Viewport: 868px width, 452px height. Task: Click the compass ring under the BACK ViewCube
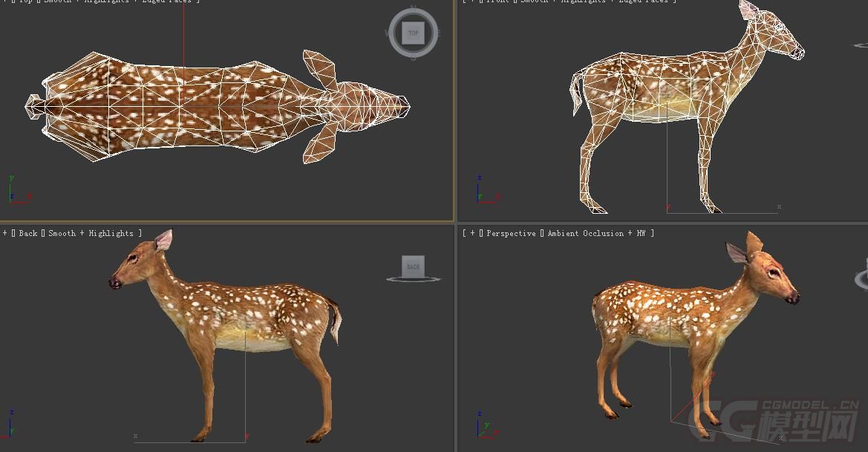[414, 279]
